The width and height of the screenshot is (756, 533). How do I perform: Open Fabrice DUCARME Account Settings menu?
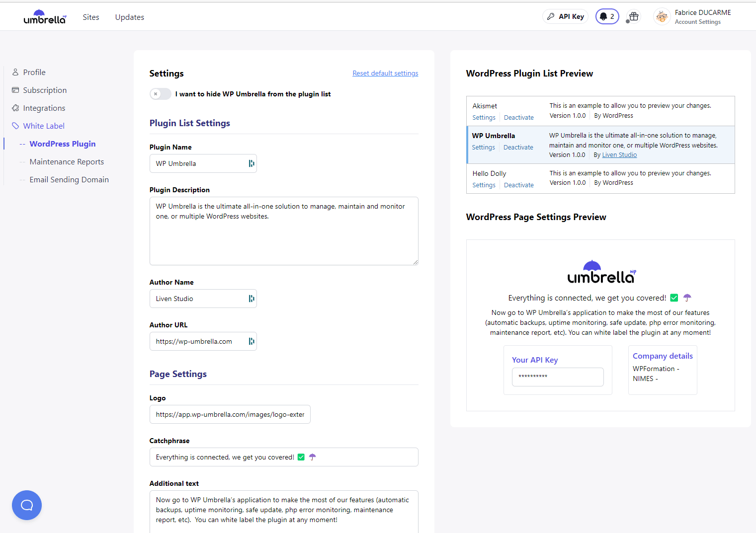tap(702, 17)
